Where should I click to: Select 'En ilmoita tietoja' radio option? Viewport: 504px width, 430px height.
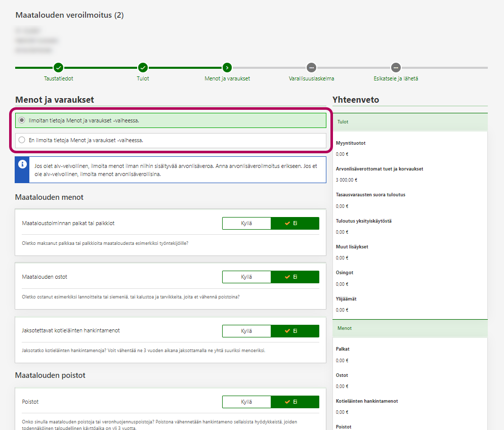(22, 140)
